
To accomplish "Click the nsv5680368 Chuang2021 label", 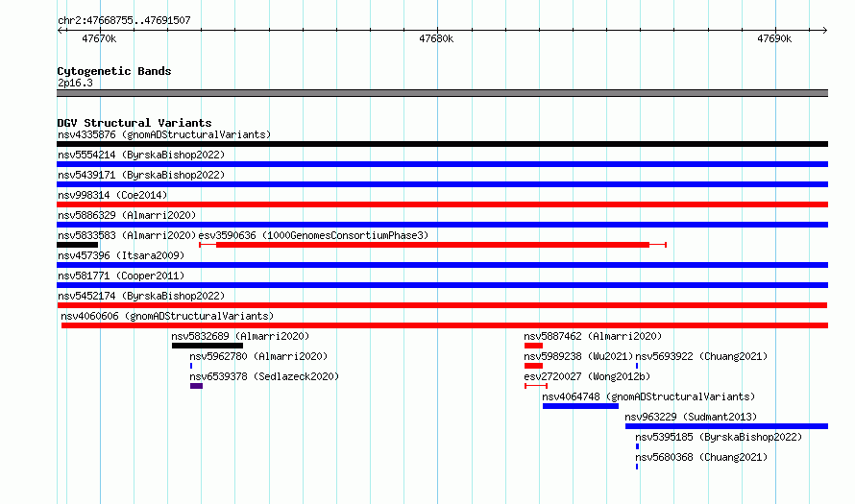I will click(701, 457).
